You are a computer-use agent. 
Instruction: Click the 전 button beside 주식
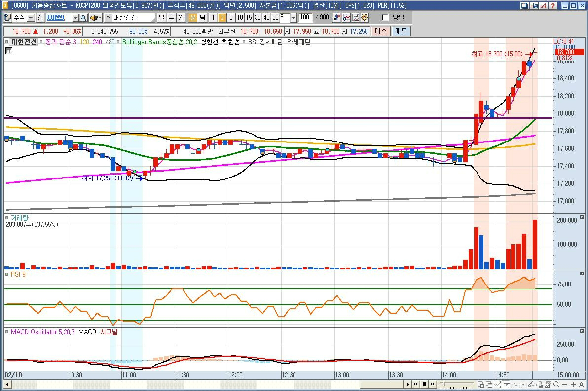click(x=40, y=18)
